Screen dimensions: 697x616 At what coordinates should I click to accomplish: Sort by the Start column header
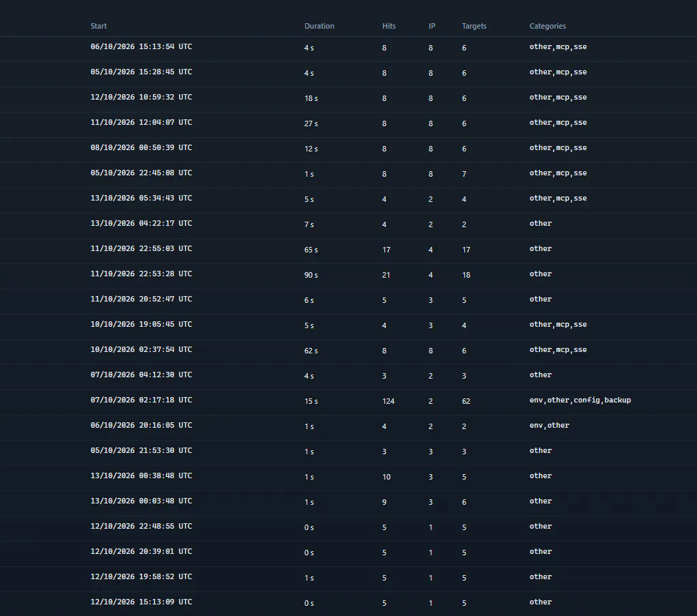[x=99, y=26]
